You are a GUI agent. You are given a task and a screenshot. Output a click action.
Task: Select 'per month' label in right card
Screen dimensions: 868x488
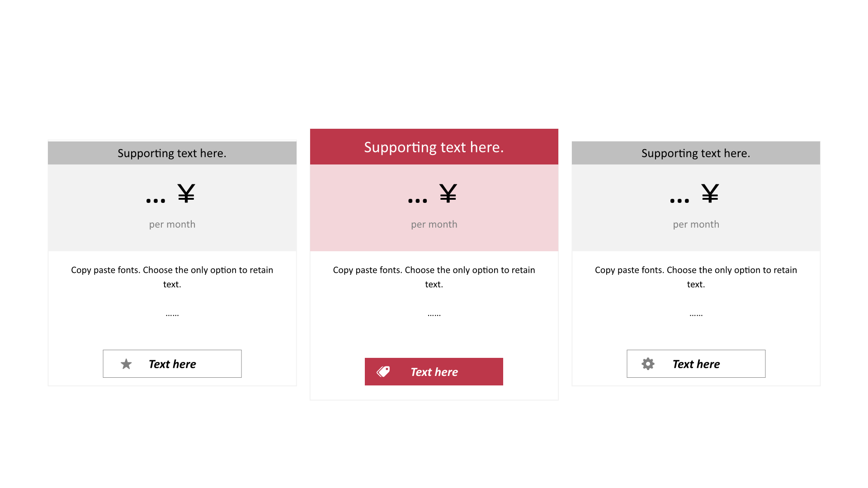(x=696, y=225)
